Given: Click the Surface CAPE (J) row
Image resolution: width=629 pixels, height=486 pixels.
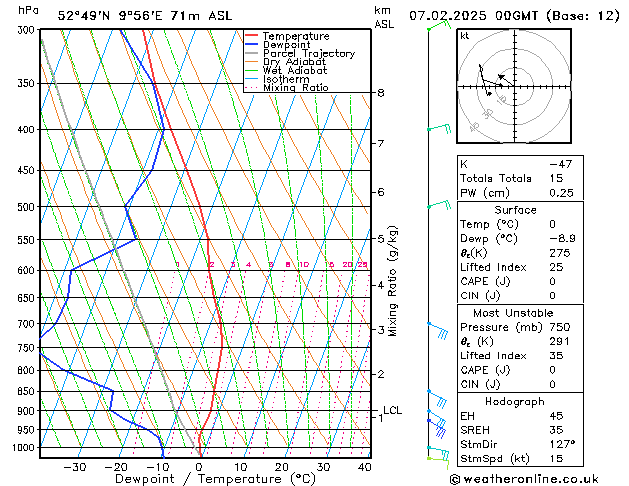Looking at the screenshot, I should pos(520,281).
